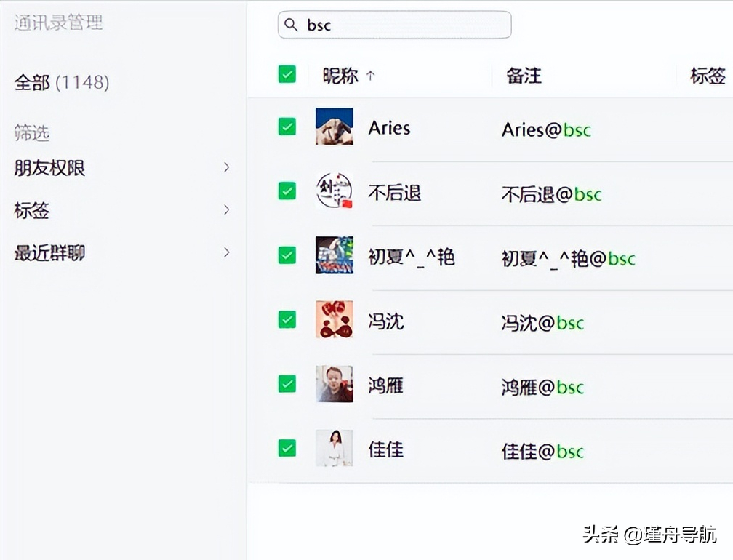The height and width of the screenshot is (560, 733).
Task: Click 冯沈's avatar picture
Action: point(335,319)
